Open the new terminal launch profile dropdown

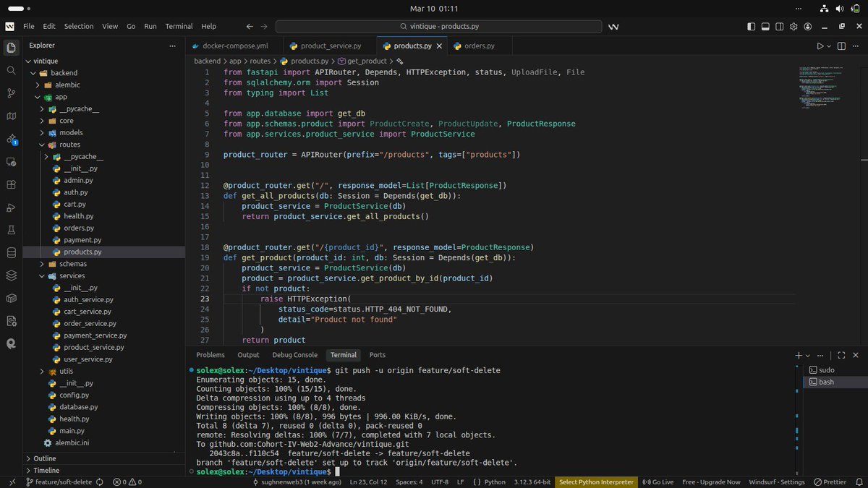pos(807,355)
